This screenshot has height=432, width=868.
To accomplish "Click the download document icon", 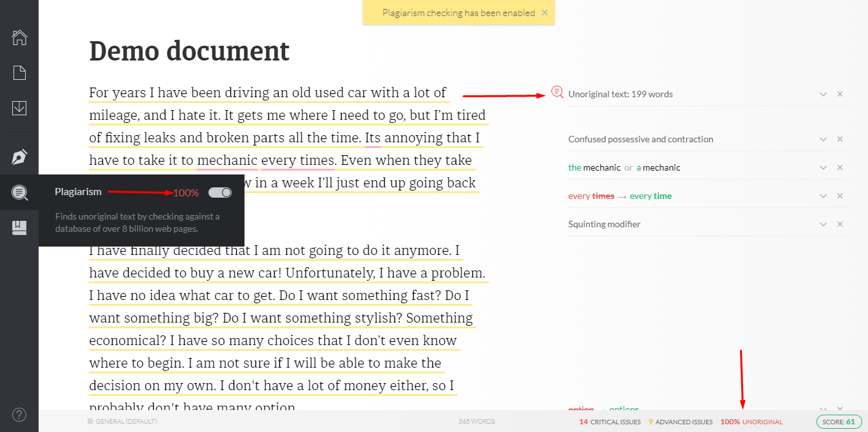I will [19, 108].
